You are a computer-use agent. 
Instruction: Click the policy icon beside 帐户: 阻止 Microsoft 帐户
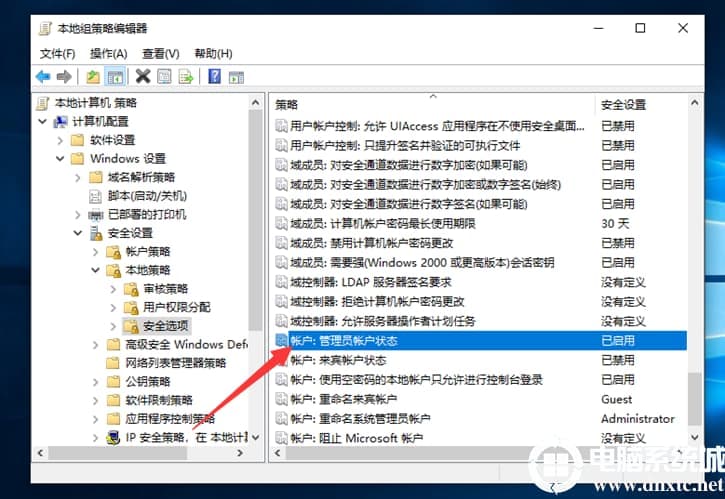281,437
